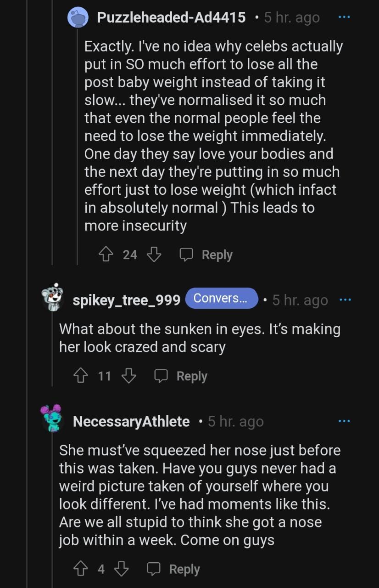The width and height of the screenshot is (379, 588).
Task: Open Puzzleheaded-Ad4415's avatar
Action: coord(78,17)
